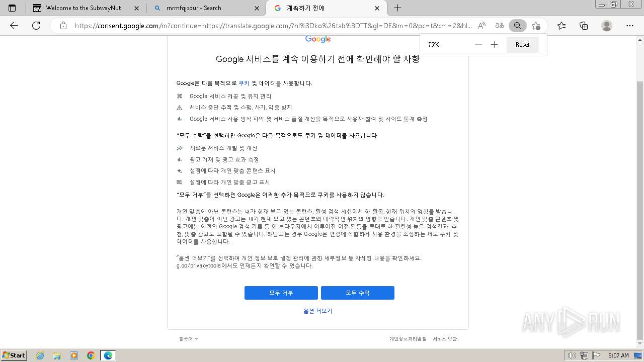Open the 쿠키 link
This screenshot has width=644, height=362.
(x=244, y=83)
